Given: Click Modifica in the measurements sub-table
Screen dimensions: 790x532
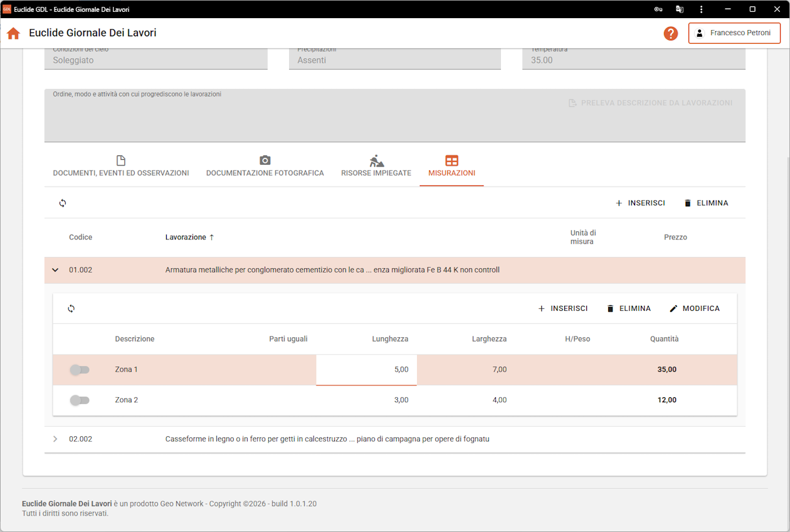Looking at the screenshot, I should point(695,308).
